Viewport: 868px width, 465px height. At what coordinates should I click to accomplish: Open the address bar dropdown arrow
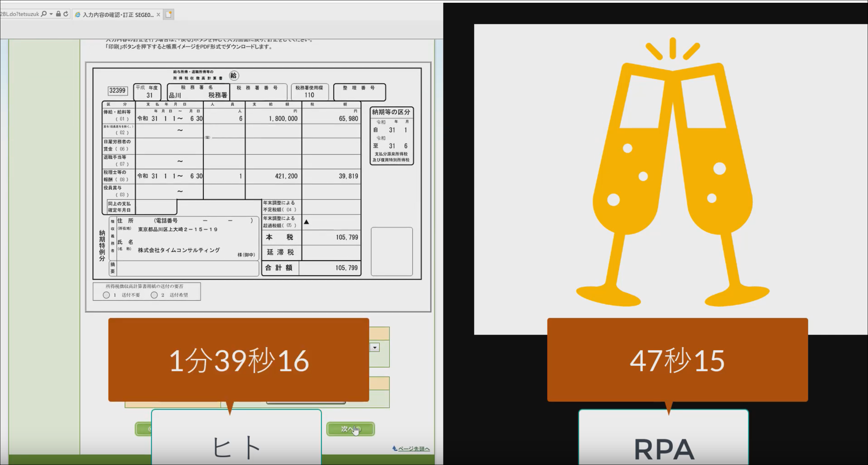pos(51,14)
